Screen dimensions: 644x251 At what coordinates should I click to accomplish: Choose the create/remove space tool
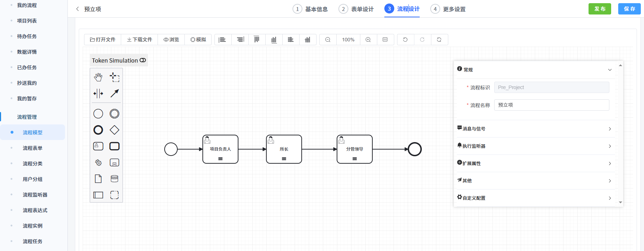click(x=98, y=93)
